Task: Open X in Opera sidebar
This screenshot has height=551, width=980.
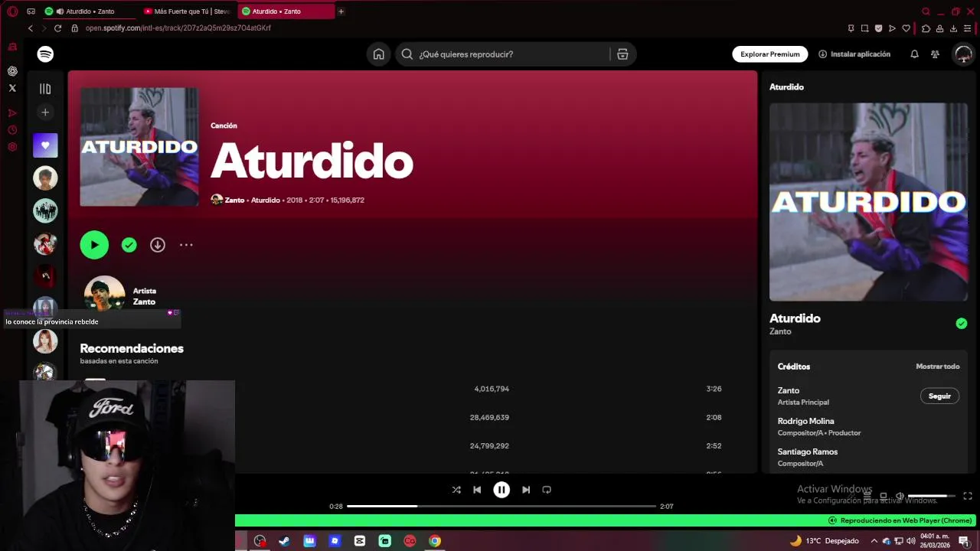Action: 12,88
